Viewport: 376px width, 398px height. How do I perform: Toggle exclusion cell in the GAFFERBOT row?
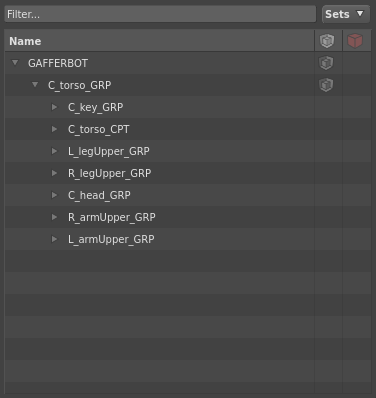(357, 63)
